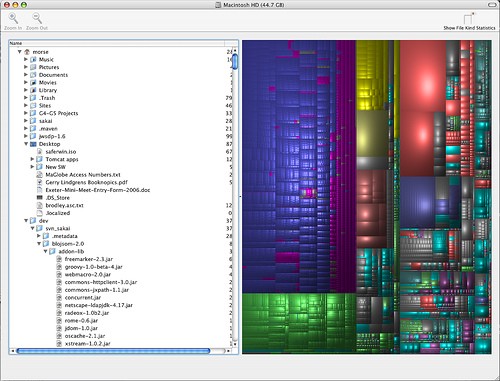
Task: Select the concurrent.jar file icon
Action: click(x=59, y=297)
